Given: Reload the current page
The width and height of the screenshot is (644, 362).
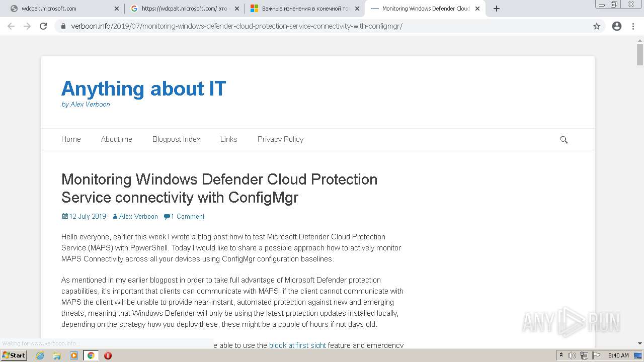Looking at the screenshot, I should (43, 26).
